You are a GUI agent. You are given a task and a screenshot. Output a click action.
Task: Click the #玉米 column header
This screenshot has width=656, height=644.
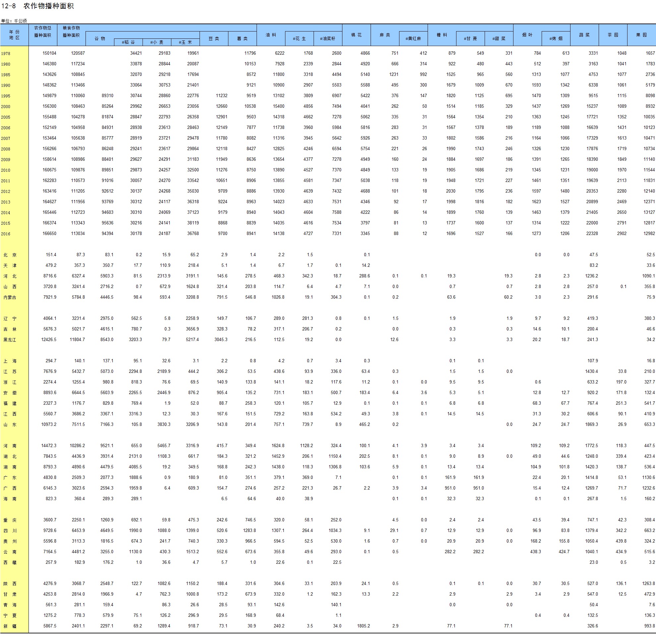point(185,42)
